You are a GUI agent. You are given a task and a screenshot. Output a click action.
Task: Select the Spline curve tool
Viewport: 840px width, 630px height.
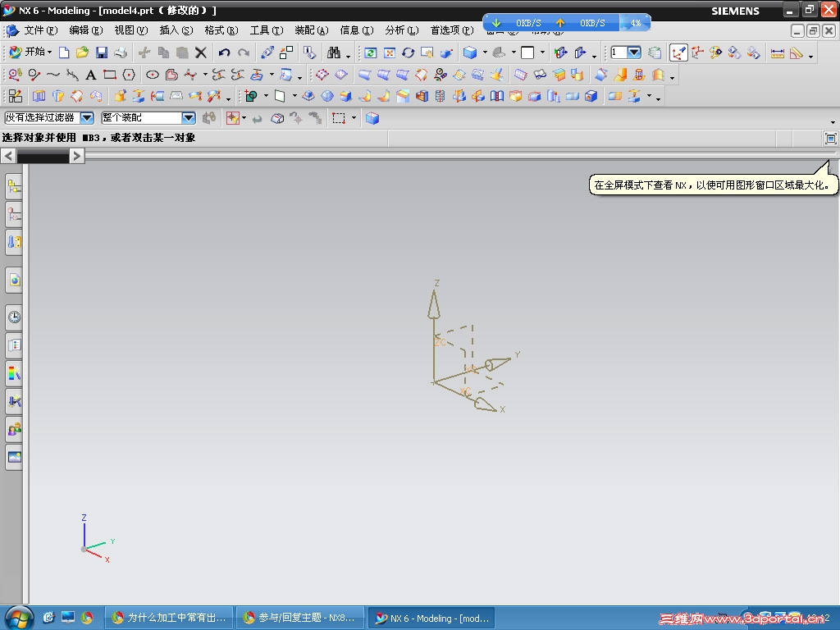tap(53, 75)
